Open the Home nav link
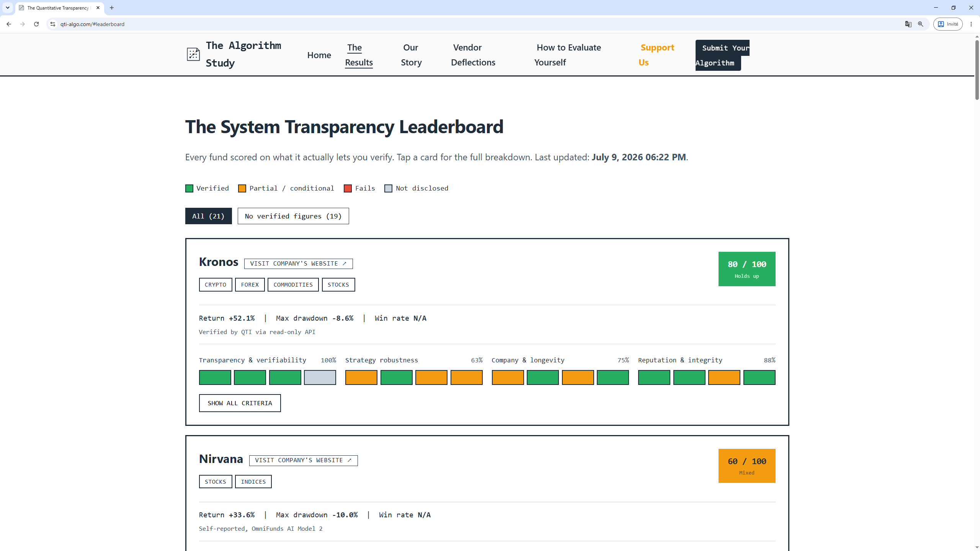 319,55
